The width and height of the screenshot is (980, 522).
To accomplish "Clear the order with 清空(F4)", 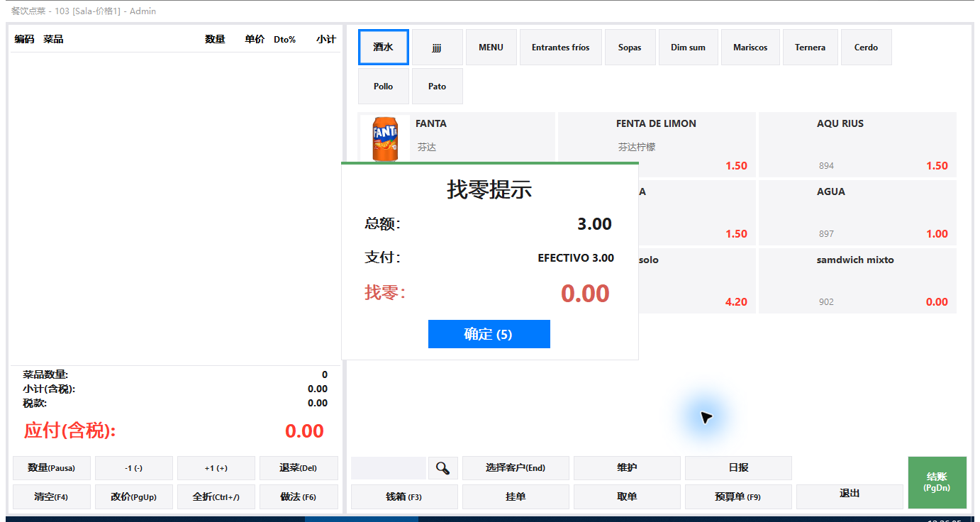I will pos(51,497).
